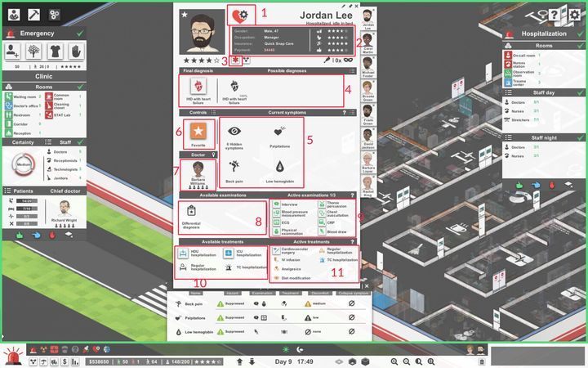Toggle the green checkmark on Emergency header
The height and width of the screenshot is (368, 588).
[80, 34]
